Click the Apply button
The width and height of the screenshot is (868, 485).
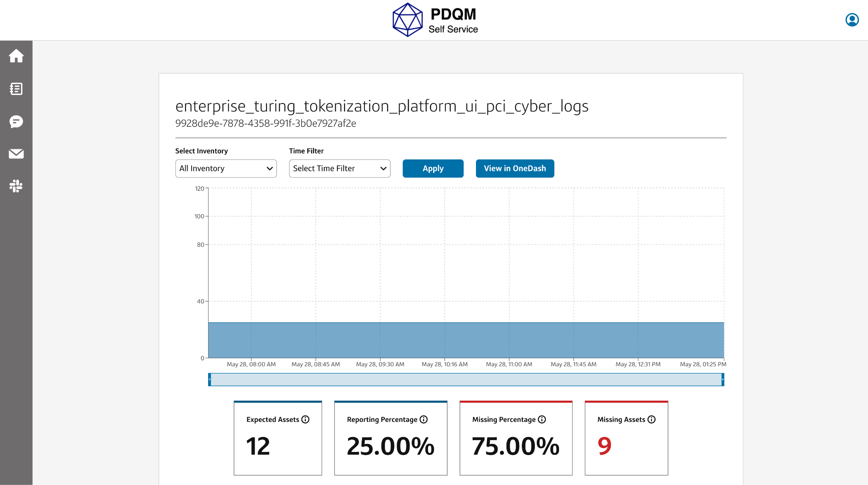coord(433,168)
